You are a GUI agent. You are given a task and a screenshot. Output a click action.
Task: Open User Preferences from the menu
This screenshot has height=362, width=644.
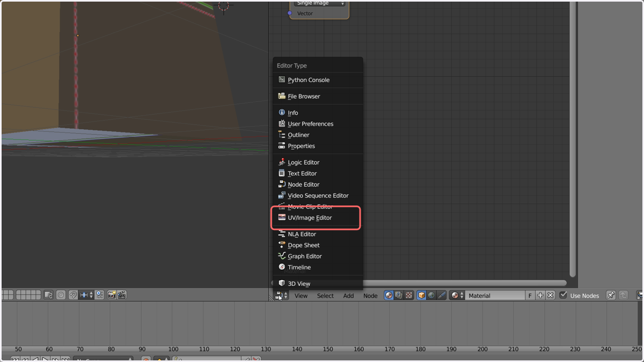point(318,124)
